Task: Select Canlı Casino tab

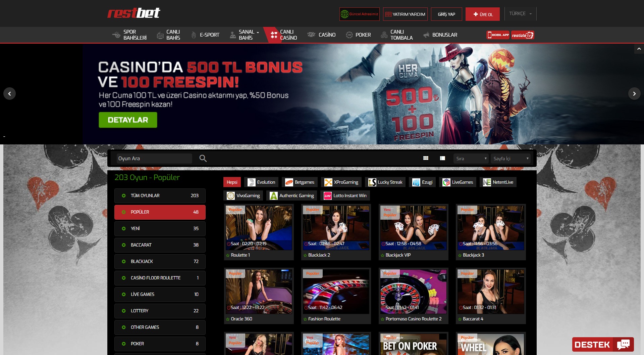Action: 283,35
